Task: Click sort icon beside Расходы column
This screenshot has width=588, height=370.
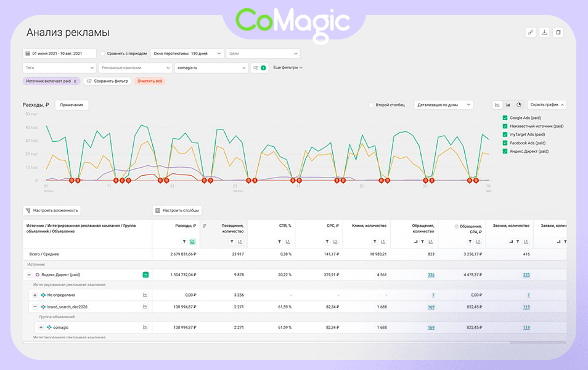Action: click(205, 226)
